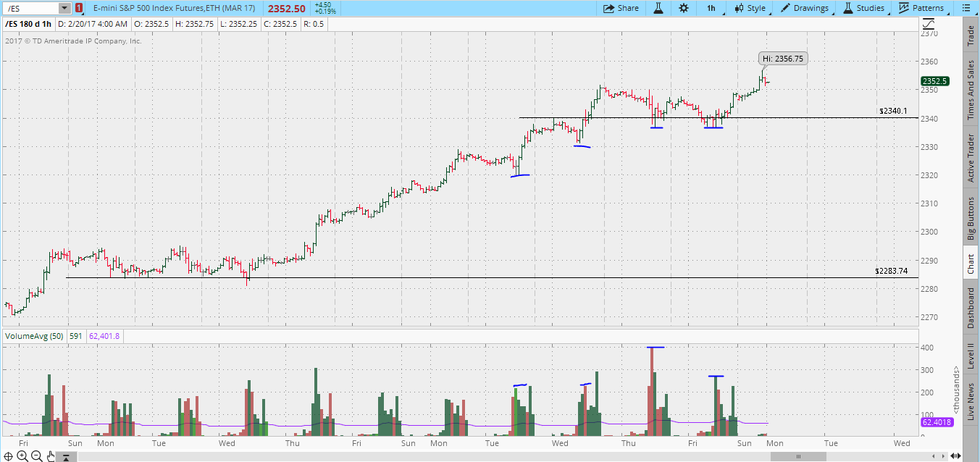
Task: Open the Active Trader side tab
Action: (x=971, y=158)
